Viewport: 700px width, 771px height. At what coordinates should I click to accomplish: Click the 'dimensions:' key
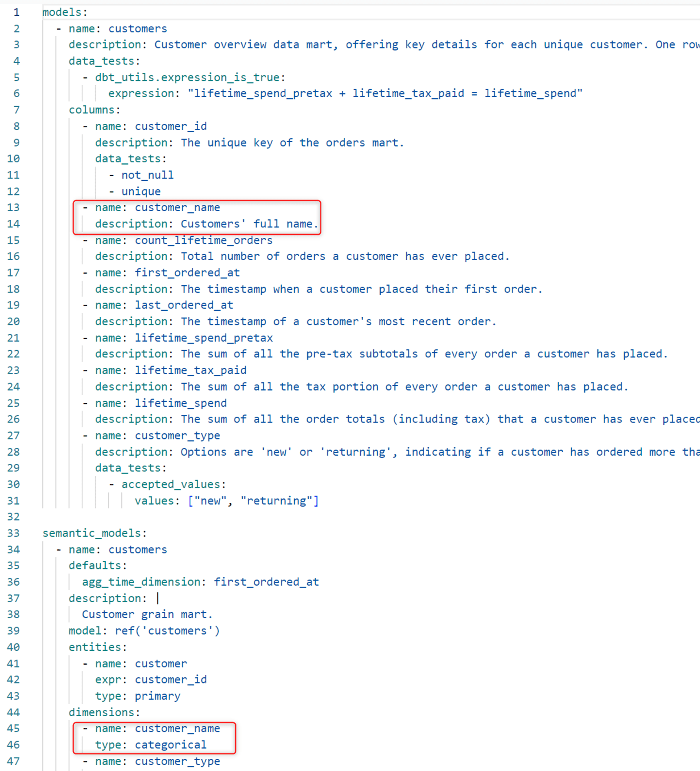[104, 712]
